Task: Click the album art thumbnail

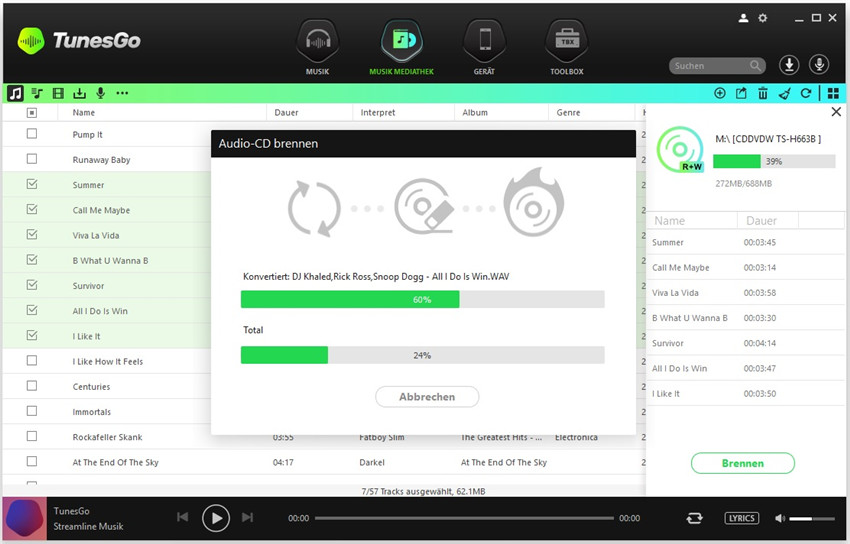Action: (24, 519)
